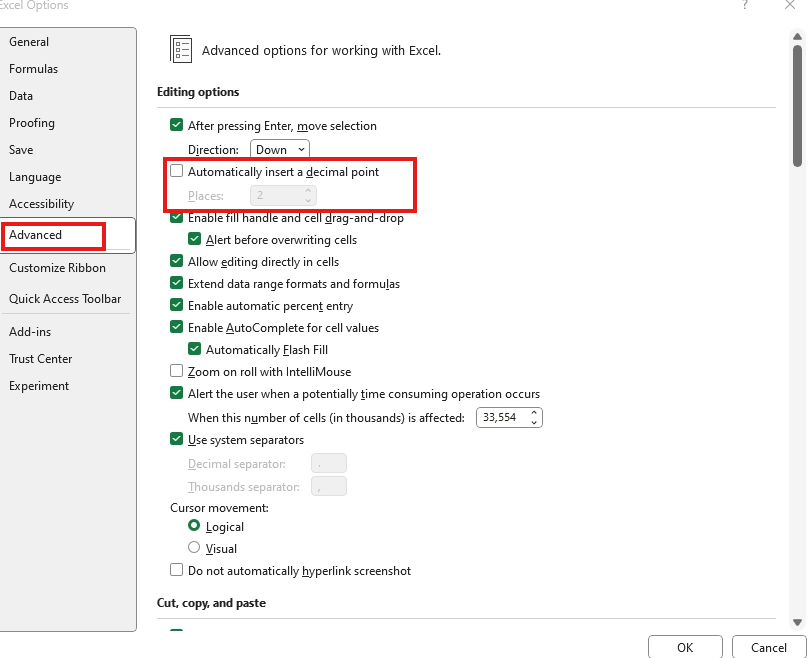Viewport: 811px width, 658px height.
Task: Open the Trust Center category
Action: click(40, 358)
